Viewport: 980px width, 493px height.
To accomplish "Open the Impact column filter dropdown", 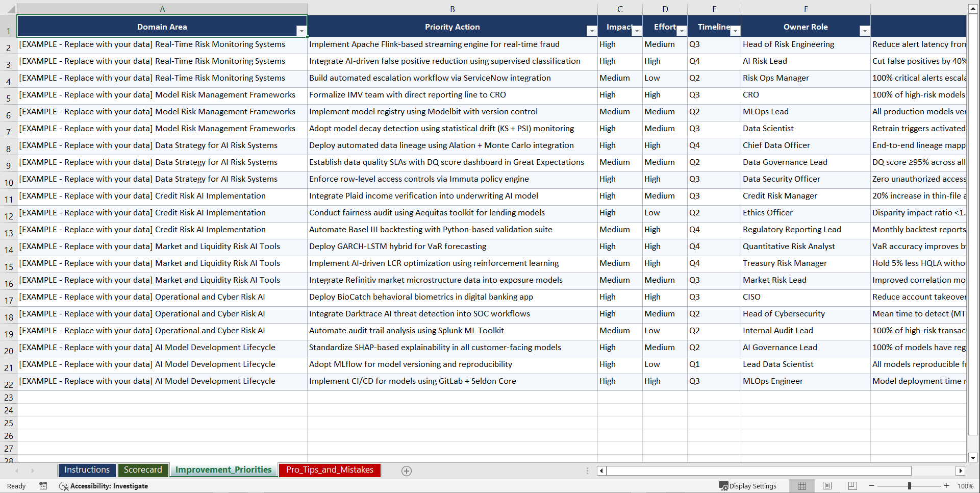I will click(637, 31).
